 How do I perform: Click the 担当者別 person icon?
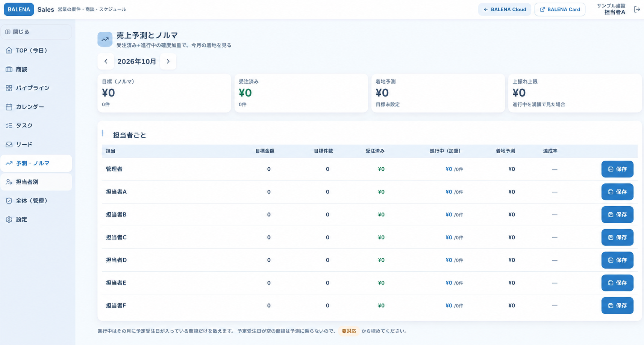point(9,182)
